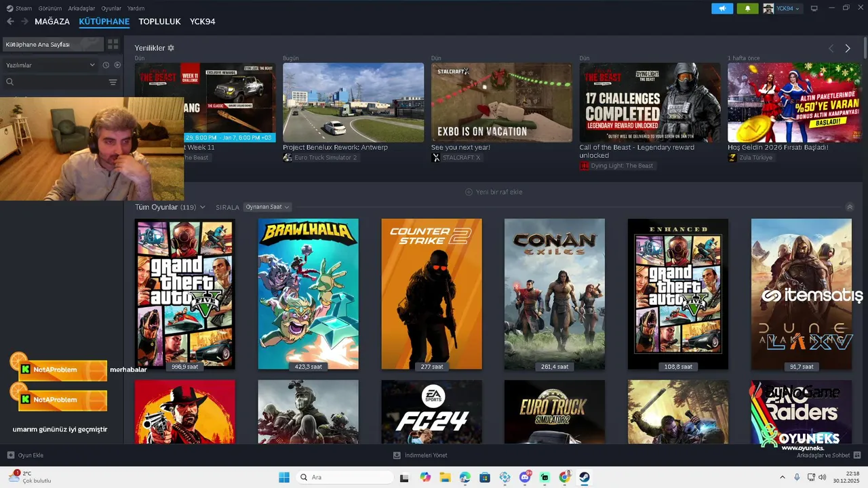Select the Euro Truck Simulator 2 cover

555,411
